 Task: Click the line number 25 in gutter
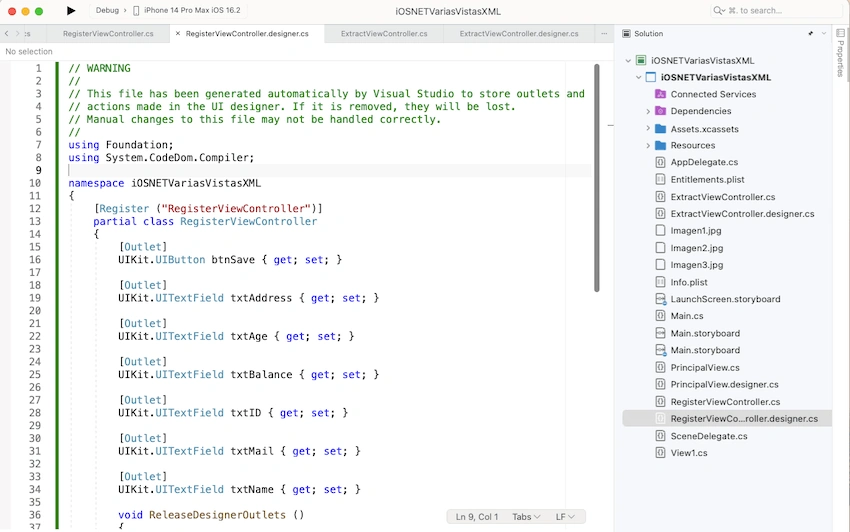(35, 375)
